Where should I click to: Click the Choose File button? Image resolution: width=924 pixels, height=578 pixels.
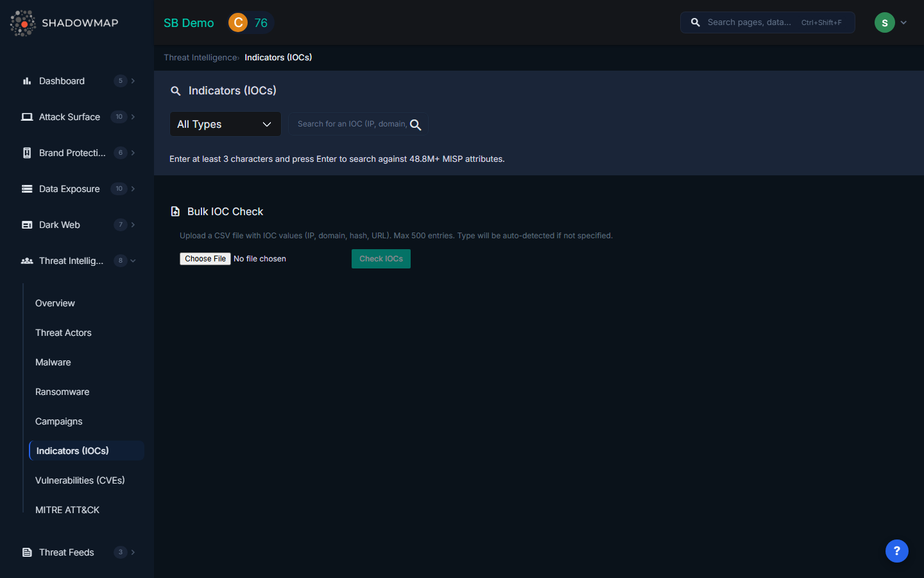point(205,259)
